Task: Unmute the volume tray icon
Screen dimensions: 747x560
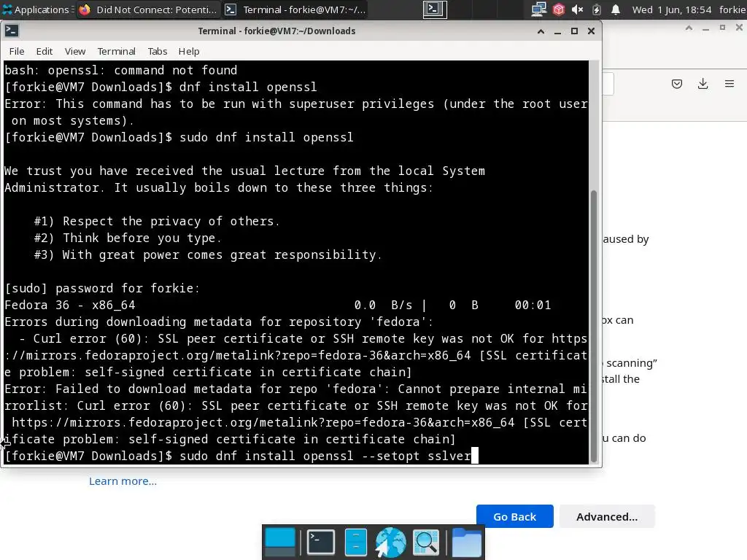Action: pos(578,9)
